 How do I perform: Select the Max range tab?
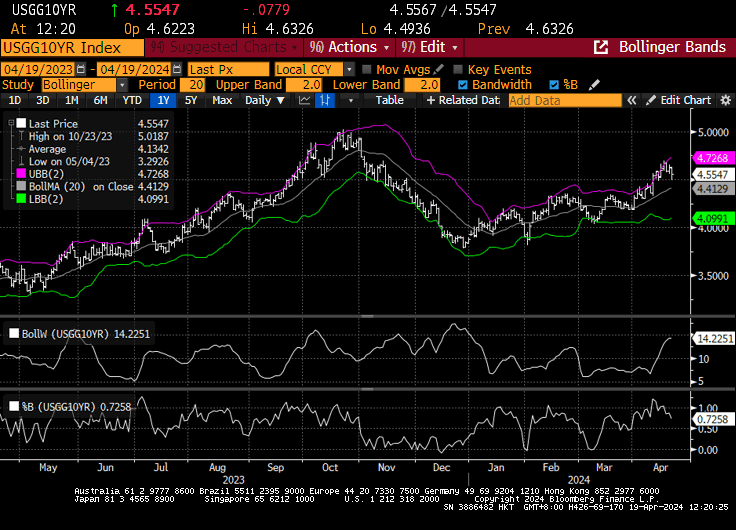pyautogui.click(x=222, y=100)
